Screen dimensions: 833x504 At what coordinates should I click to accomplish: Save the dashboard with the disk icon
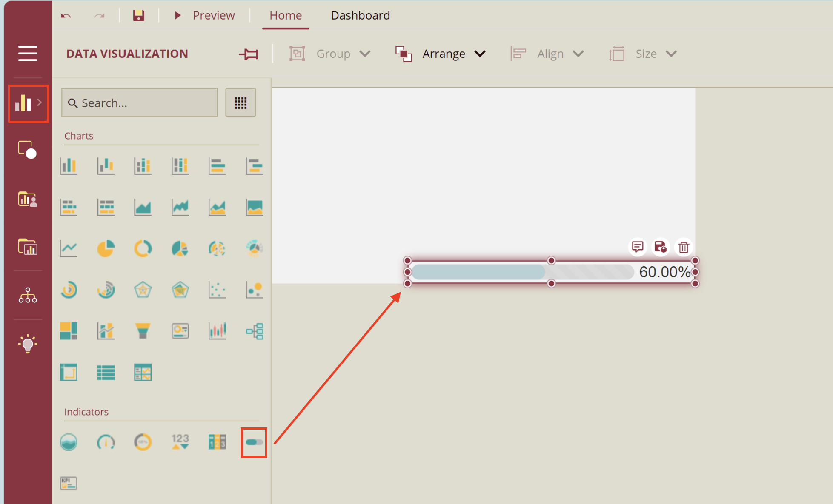pos(138,15)
